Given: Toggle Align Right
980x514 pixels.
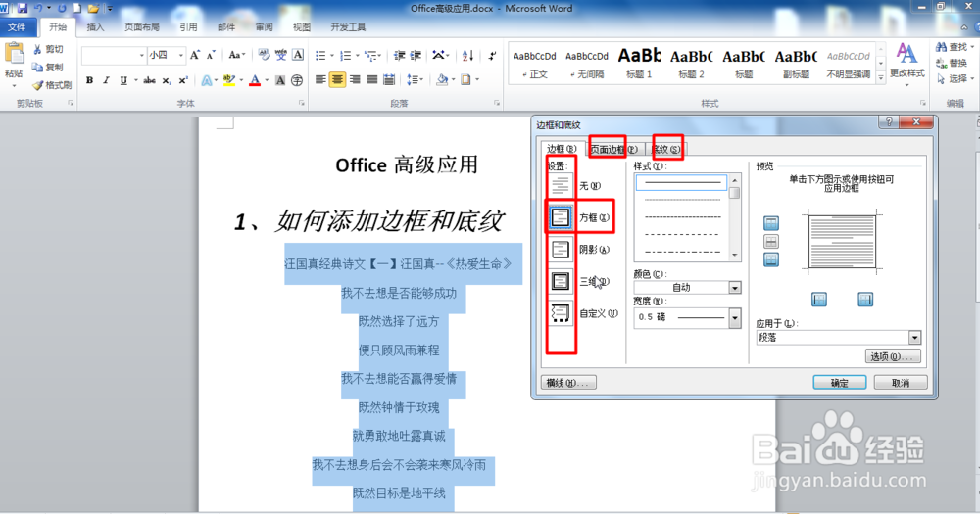Looking at the screenshot, I should [x=355, y=80].
